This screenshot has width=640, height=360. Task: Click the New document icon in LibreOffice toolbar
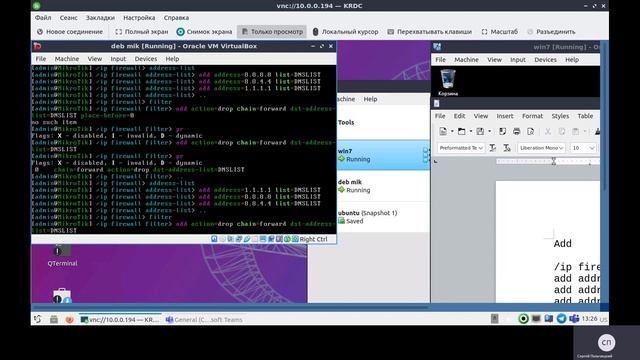[x=443, y=131]
